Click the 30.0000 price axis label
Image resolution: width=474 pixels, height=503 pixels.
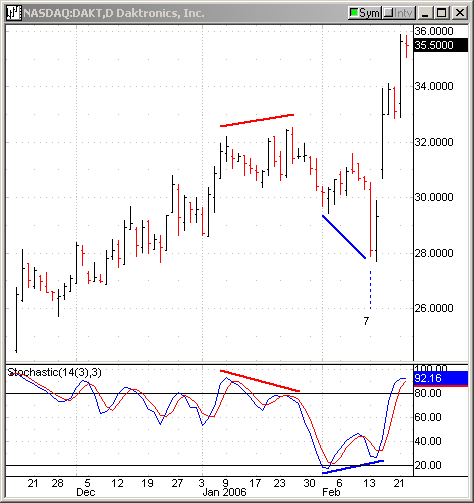(434, 197)
